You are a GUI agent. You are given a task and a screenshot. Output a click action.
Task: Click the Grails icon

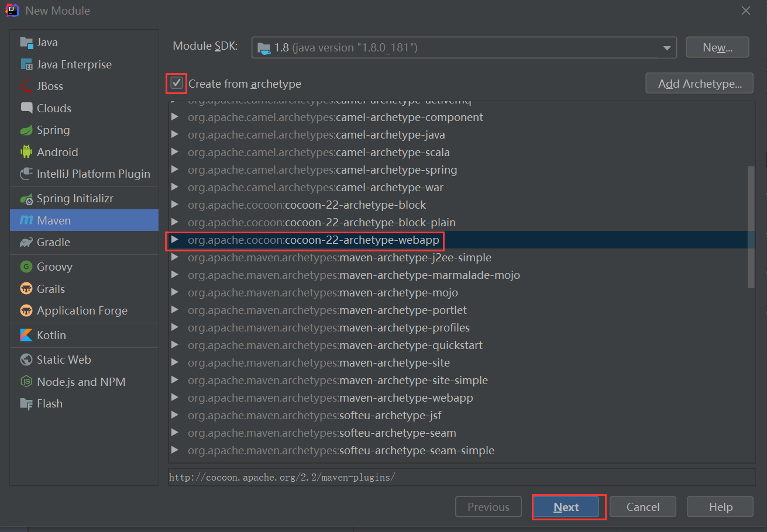(26, 289)
